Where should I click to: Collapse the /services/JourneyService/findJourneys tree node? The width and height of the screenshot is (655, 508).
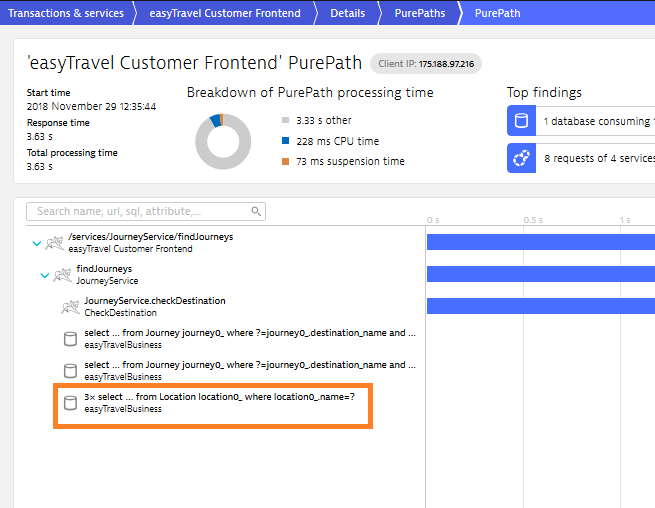pos(37,243)
